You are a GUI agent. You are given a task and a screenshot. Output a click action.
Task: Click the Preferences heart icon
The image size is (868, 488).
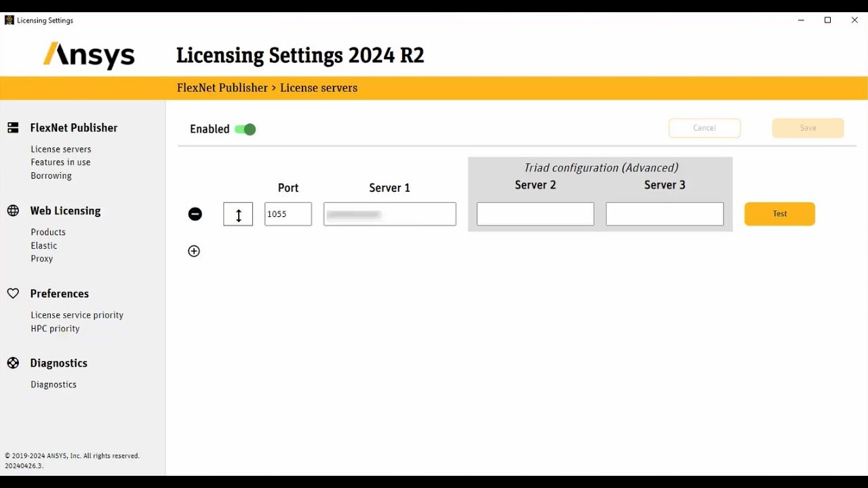[13, 293]
